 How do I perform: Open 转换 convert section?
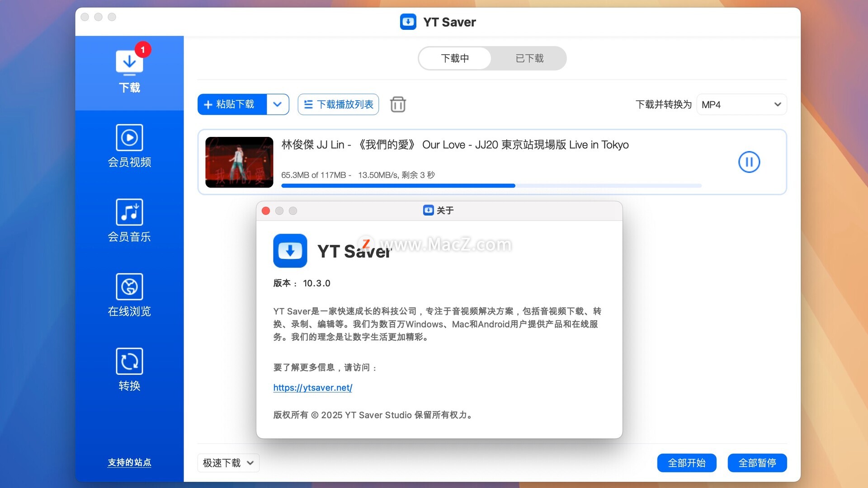pyautogui.click(x=129, y=370)
